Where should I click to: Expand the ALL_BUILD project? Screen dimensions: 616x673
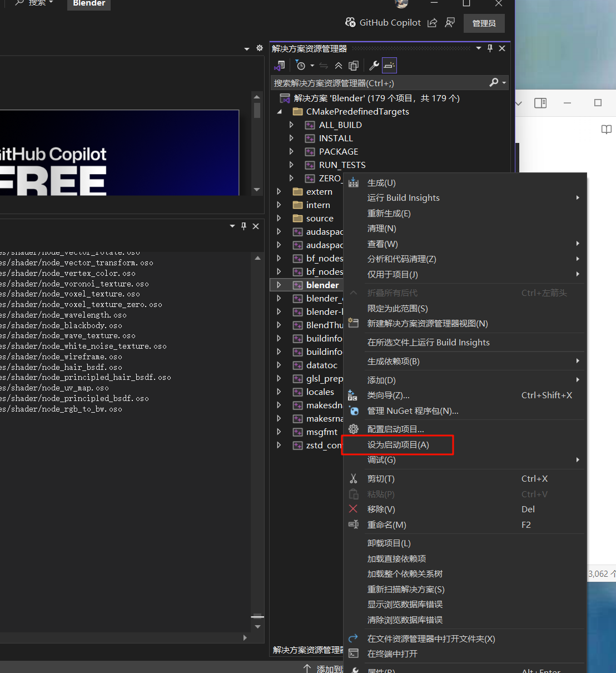(x=291, y=125)
